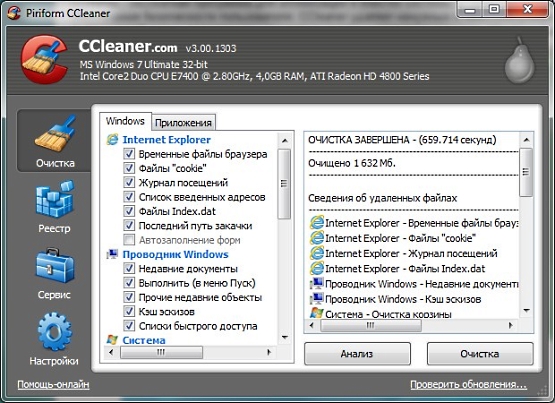The height and width of the screenshot is (403, 555).
Task: Uncheck Временные файлы браузера checkbox
Action: 129,154
